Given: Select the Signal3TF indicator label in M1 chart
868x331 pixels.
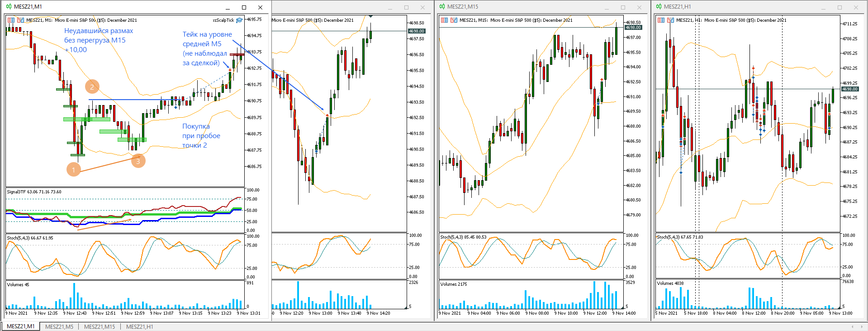Looking at the screenshot, I should click(x=34, y=192).
